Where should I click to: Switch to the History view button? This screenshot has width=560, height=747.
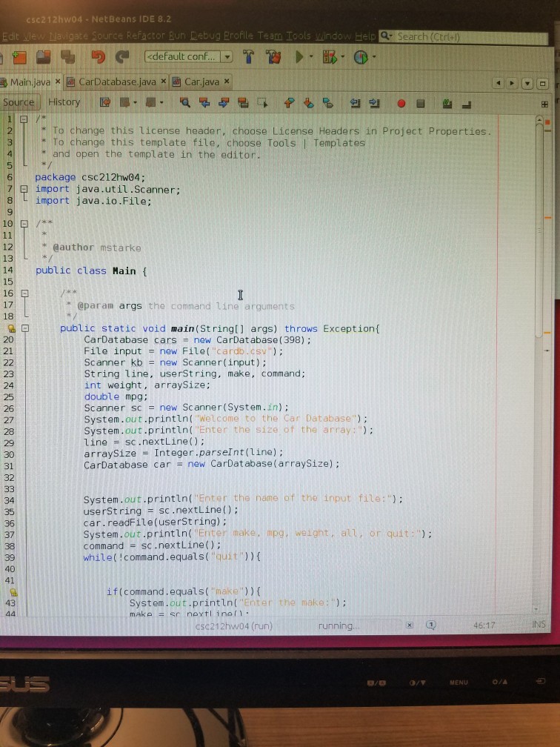click(64, 102)
